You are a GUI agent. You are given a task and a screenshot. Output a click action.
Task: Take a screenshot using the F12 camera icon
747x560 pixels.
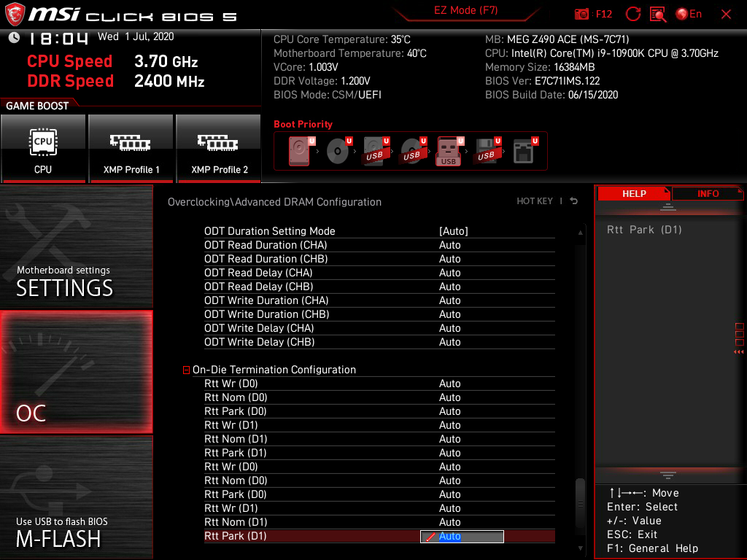point(581,14)
